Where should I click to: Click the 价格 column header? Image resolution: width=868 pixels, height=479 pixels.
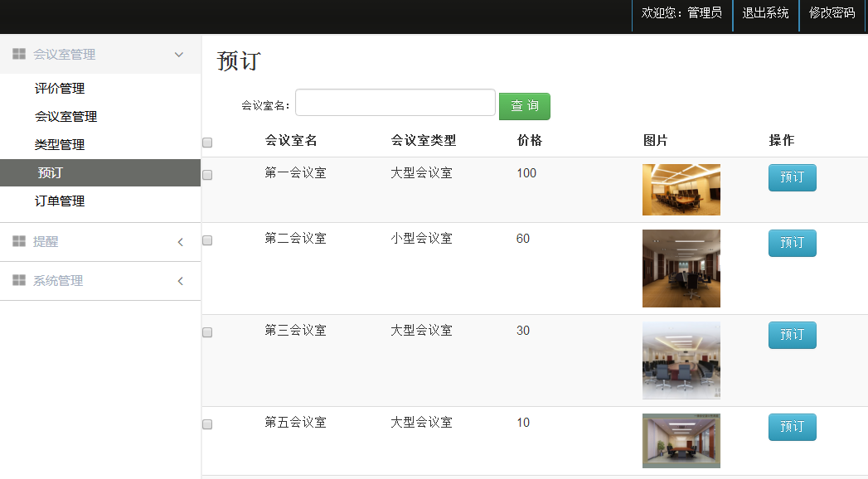click(x=529, y=141)
